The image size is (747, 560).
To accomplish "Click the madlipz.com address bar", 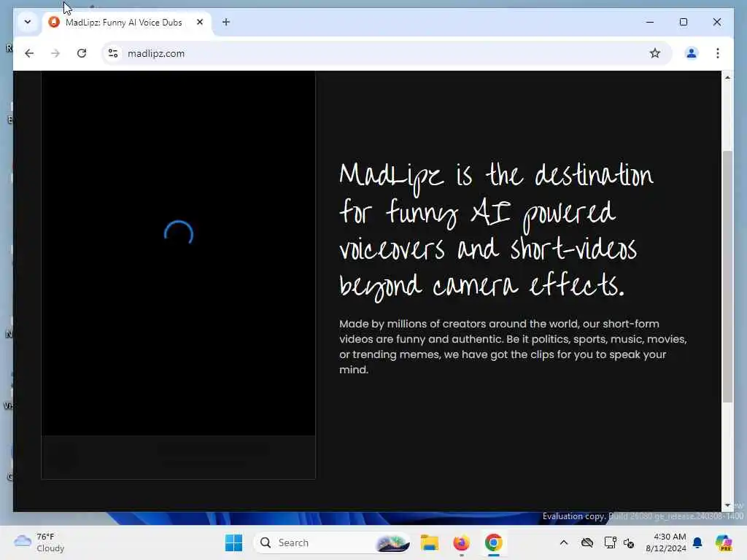I will tap(386, 53).
